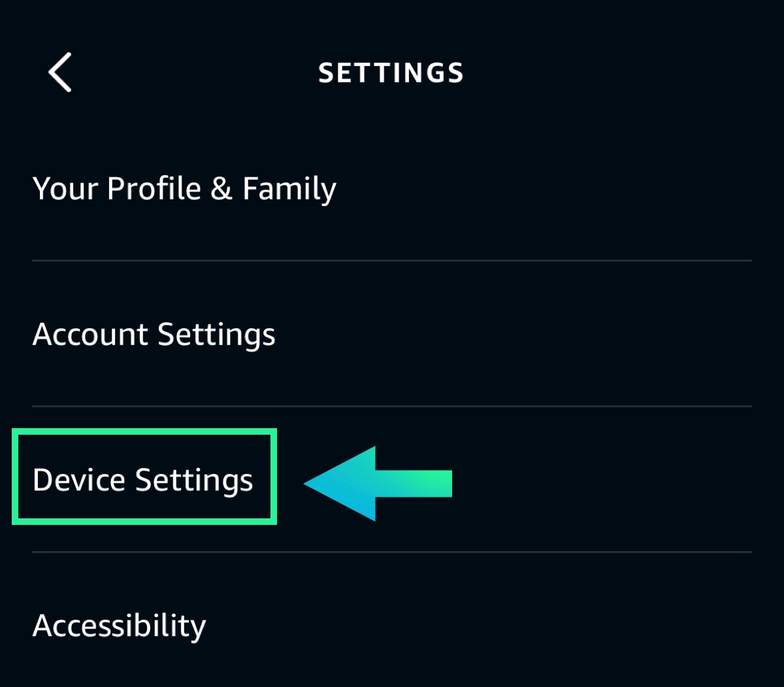Click the word "Account" in the second row
The width and height of the screenshot is (784, 687).
(90, 335)
